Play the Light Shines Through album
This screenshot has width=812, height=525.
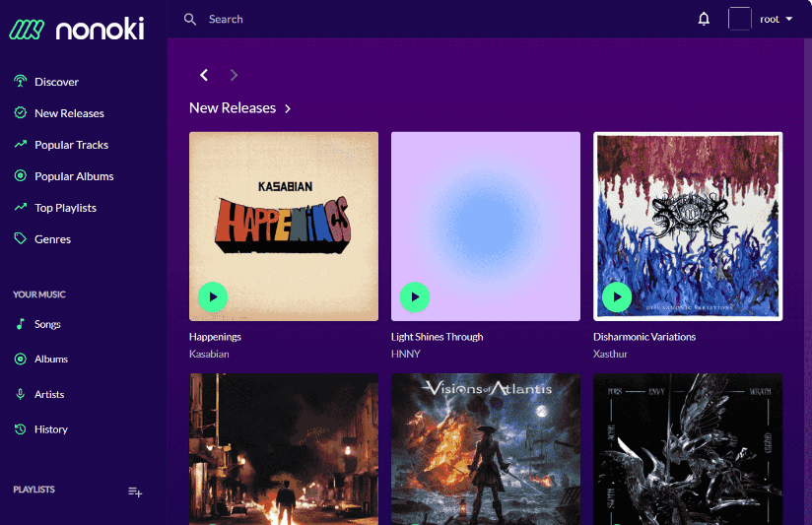pos(415,296)
